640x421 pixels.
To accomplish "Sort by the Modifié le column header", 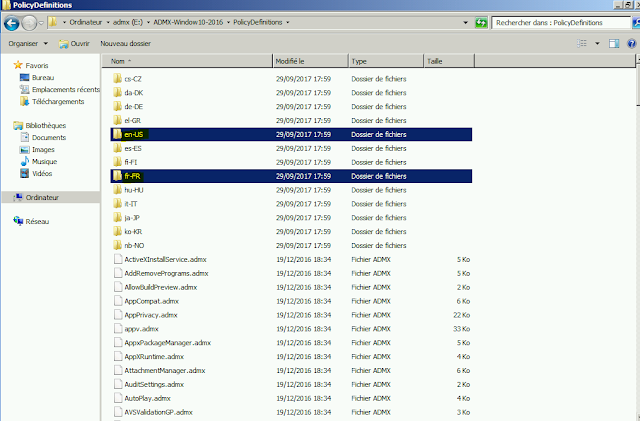I will point(310,61).
